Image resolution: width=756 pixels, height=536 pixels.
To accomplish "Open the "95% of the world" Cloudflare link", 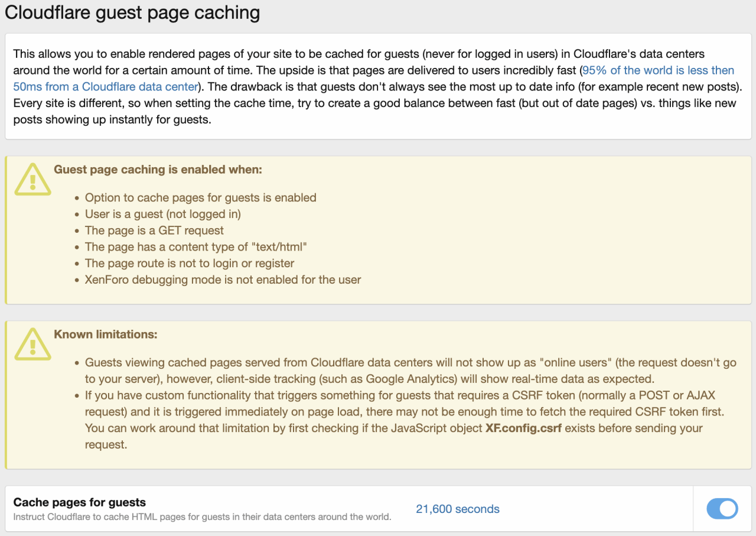I will [658, 70].
